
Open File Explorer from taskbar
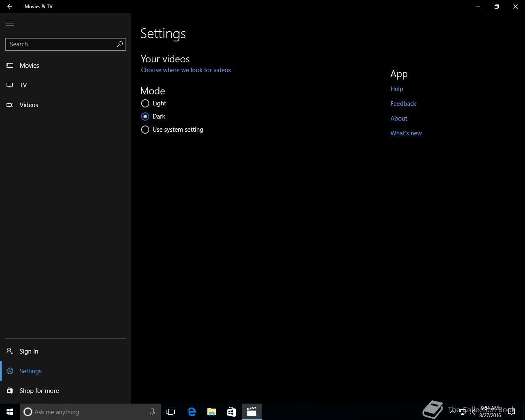tap(211, 412)
